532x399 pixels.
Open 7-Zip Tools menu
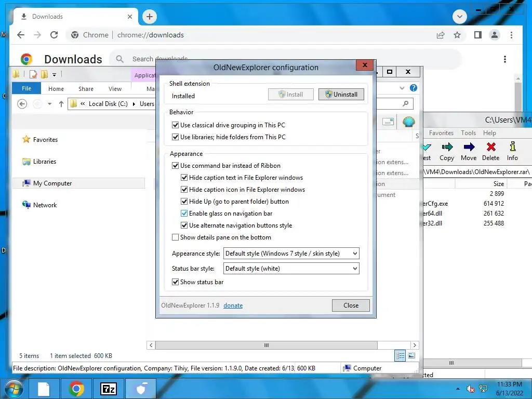point(468,132)
